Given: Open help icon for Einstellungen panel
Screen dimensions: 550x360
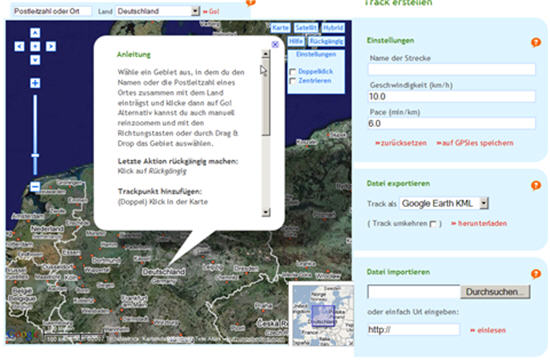Looking at the screenshot, I should click(536, 42).
